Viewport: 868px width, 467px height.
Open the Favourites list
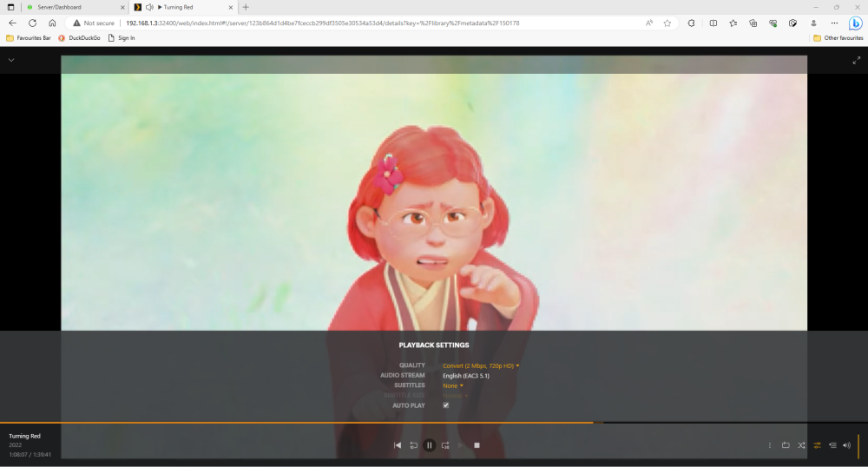coord(733,23)
